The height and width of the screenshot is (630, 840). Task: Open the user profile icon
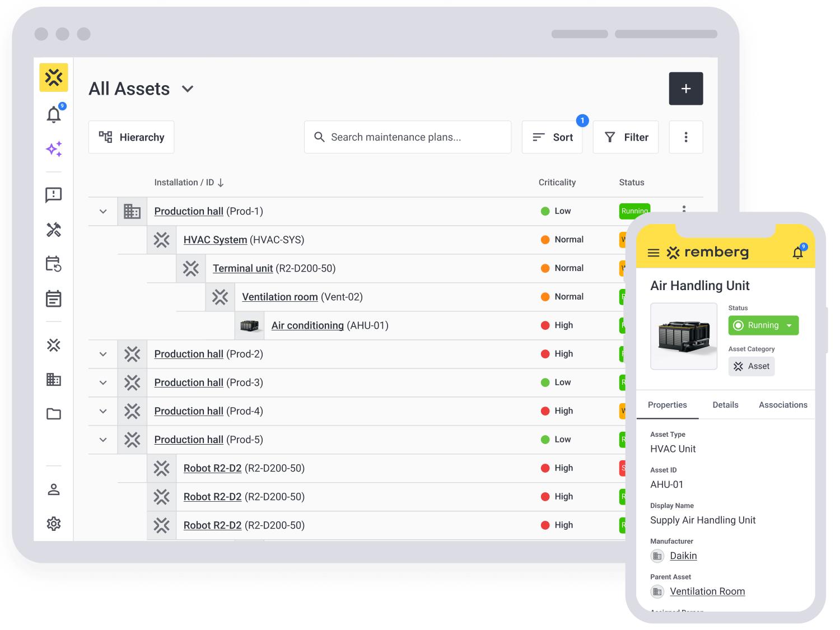click(54, 489)
